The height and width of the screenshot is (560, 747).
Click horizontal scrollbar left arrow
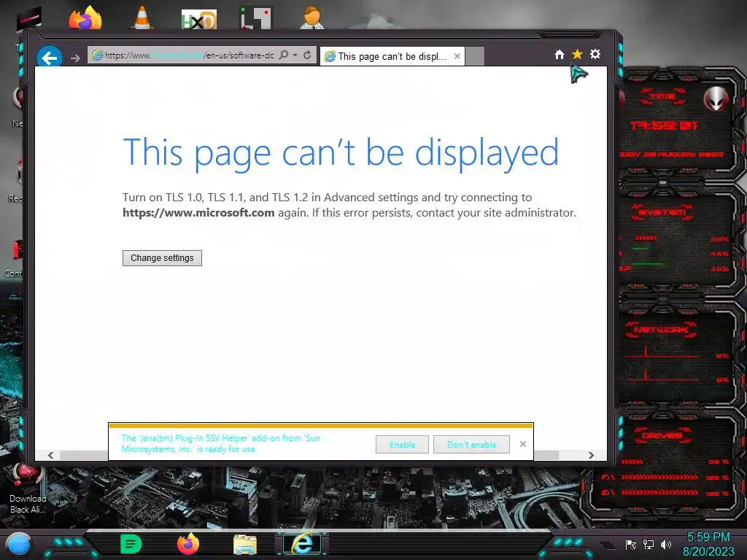click(x=50, y=455)
